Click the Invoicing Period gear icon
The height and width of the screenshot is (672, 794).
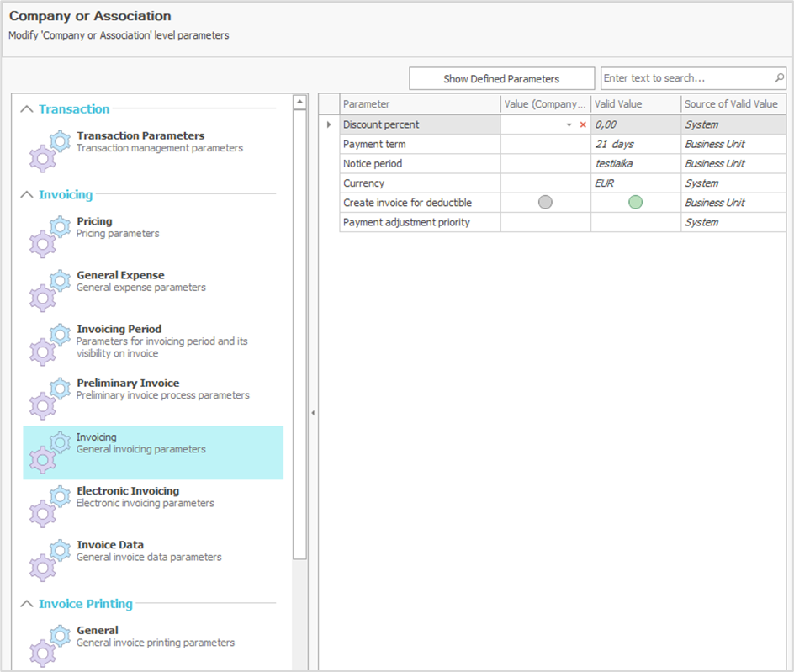49,343
